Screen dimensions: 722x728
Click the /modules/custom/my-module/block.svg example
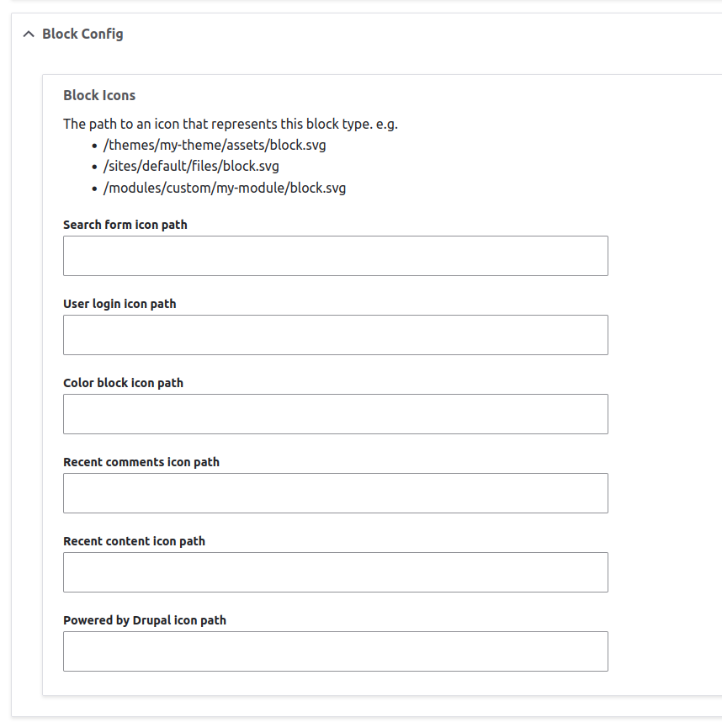224,188
